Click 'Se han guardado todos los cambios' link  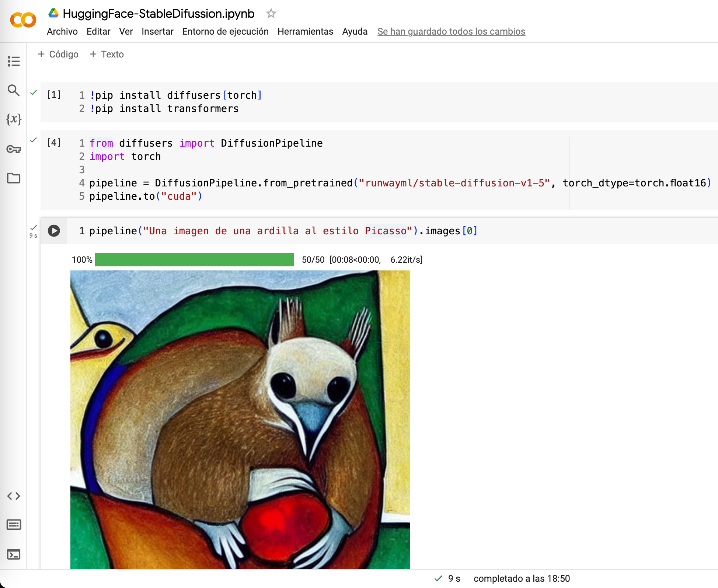pyautogui.click(x=451, y=32)
